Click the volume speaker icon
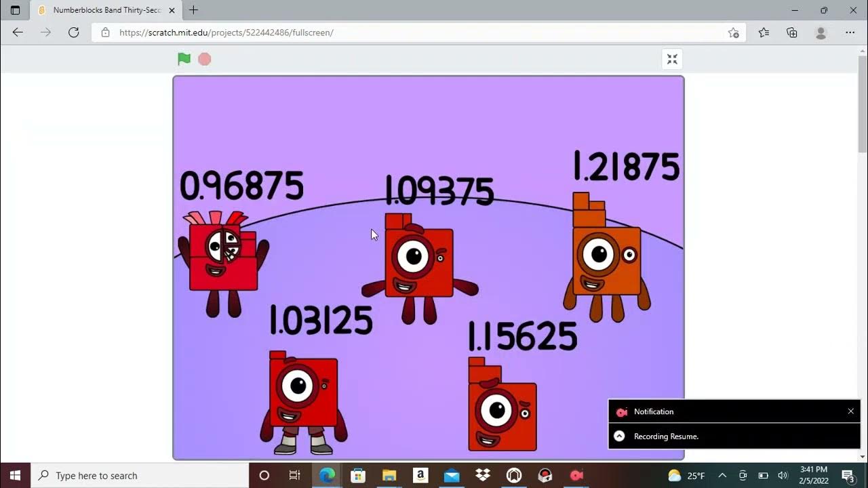868x488 pixels. [x=783, y=475]
